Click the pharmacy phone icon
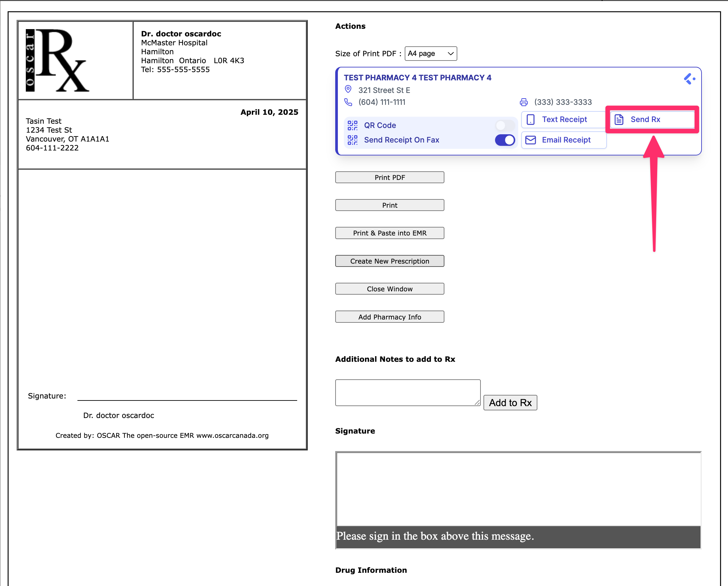Image resolution: width=728 pixels, height=586 pixels. coord(348,102)
